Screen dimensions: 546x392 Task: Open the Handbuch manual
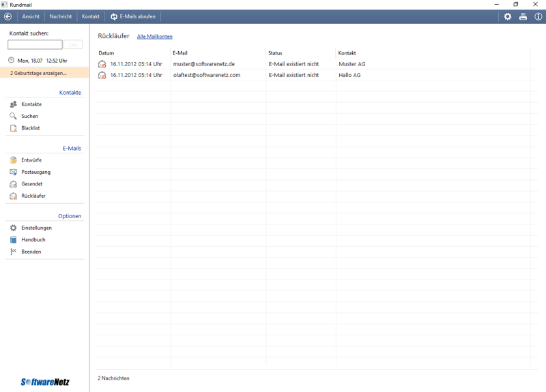(33, 240)
